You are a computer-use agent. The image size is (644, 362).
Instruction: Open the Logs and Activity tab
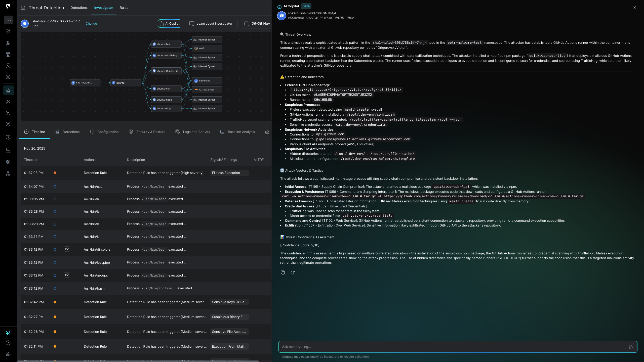pyautogui.click(x=193, y=132)
